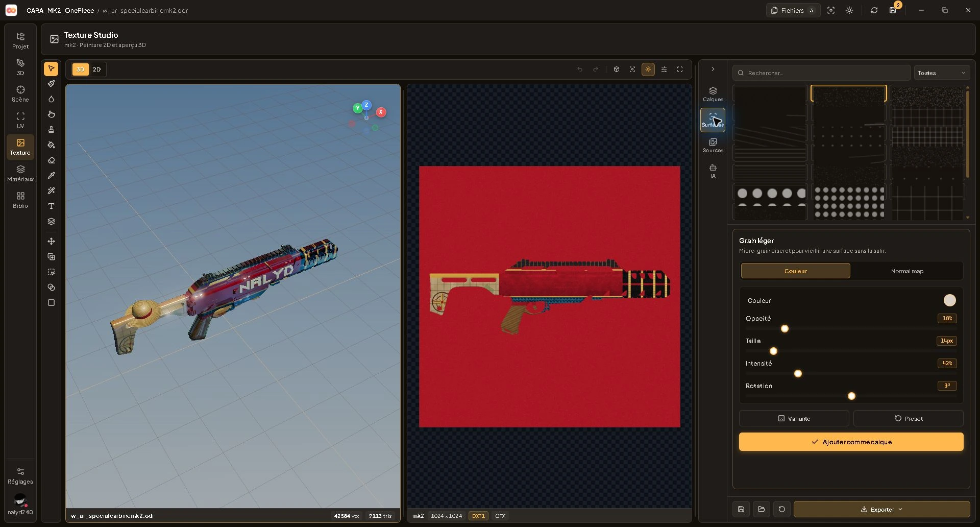This screenshot has width=980, height=527.
Task: Click the Rechercher search field
Action: [822, 73]
